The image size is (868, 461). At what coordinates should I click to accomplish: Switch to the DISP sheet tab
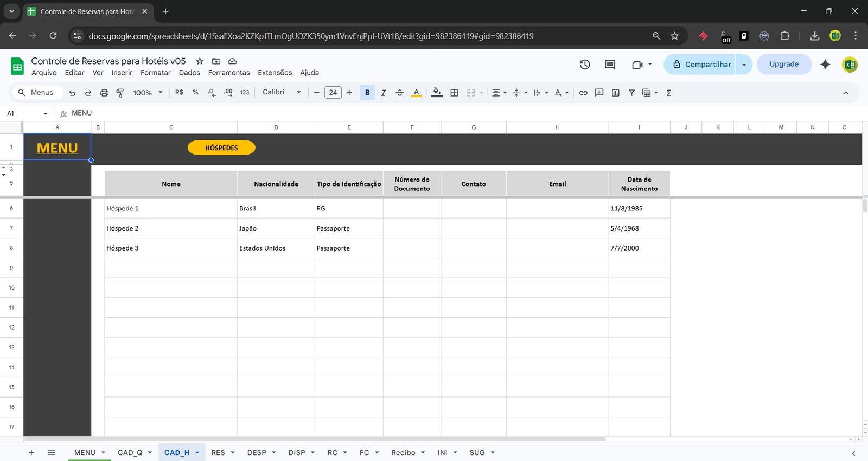pyautogui.click(x=297, y=452)
